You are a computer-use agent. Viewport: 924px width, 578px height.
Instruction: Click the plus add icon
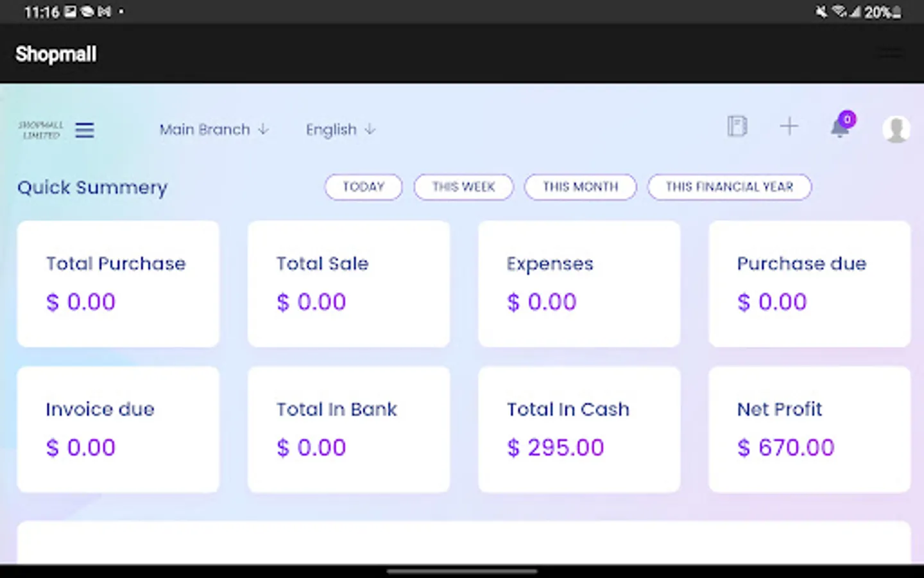pyautogui.click(x=789, y=126)
